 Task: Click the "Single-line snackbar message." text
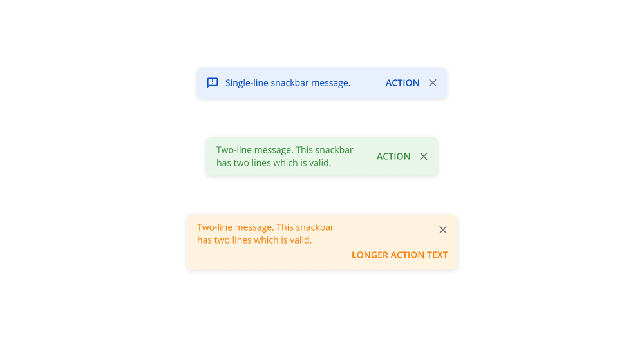[288, 82]
